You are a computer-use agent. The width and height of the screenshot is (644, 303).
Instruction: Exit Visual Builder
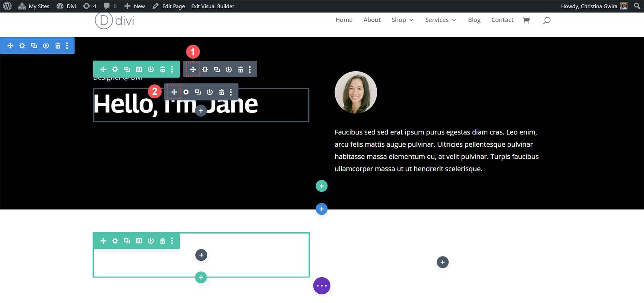[x=213, y=6]
